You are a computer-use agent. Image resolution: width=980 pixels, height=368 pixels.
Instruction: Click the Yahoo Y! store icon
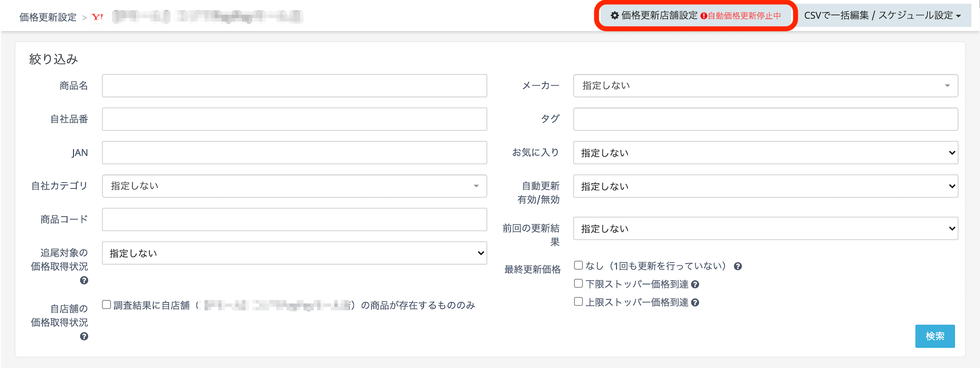(98, 17)
